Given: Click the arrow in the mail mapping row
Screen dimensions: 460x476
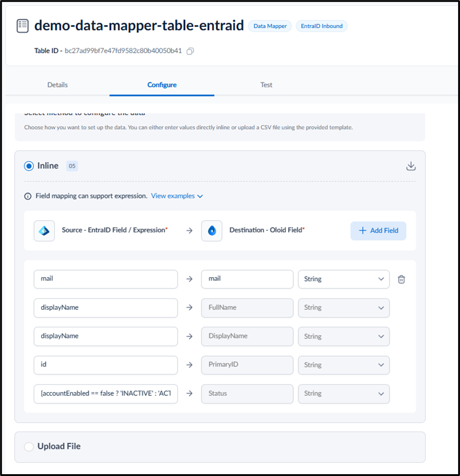Looking at the screenshot, I should click(189, 279).
